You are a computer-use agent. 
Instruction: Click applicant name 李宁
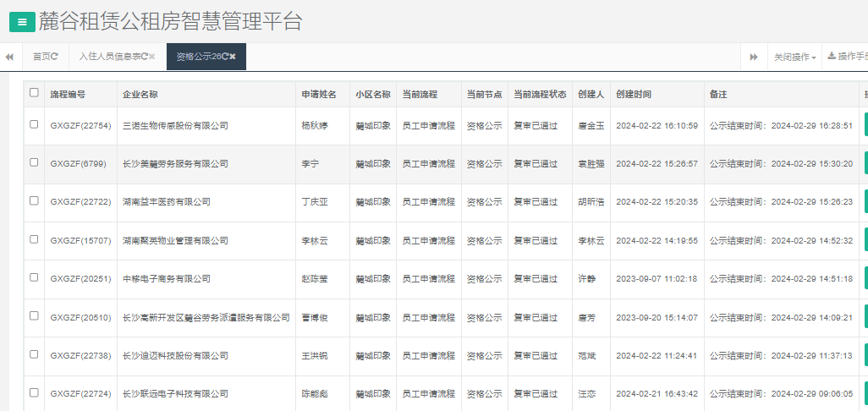310,164
